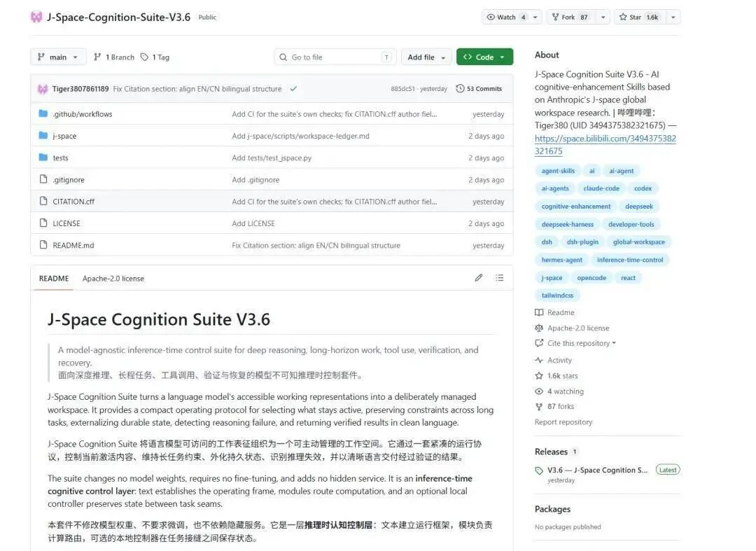756x551 pixels.
Task: Click the commit status check mark icon
Action: [x=293, y=89]
